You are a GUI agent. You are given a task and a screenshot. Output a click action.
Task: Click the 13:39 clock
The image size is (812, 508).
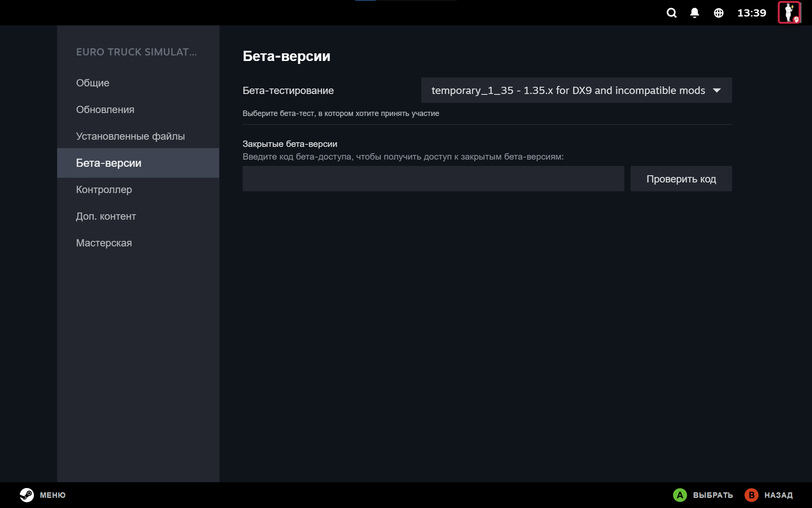click(752, 13)
